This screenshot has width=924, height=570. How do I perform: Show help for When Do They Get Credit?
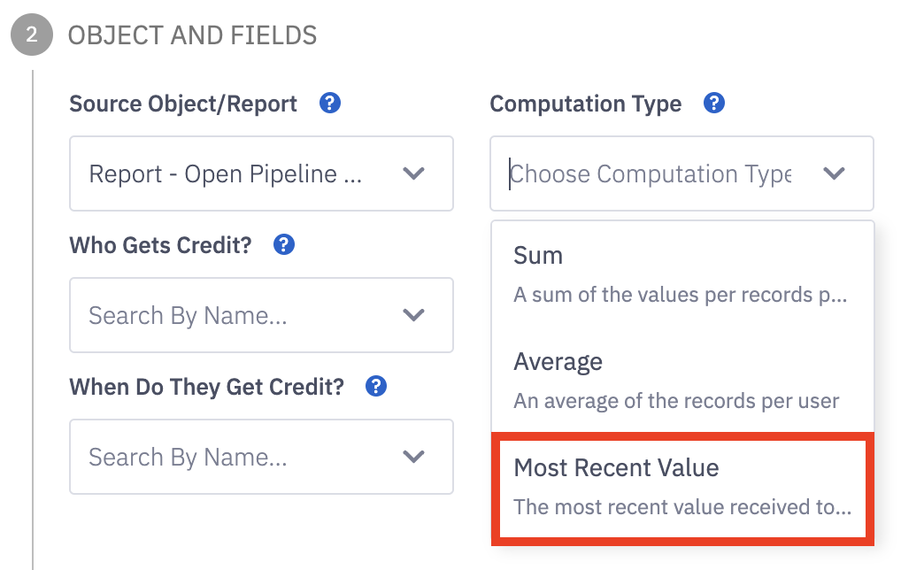[376, 386]
